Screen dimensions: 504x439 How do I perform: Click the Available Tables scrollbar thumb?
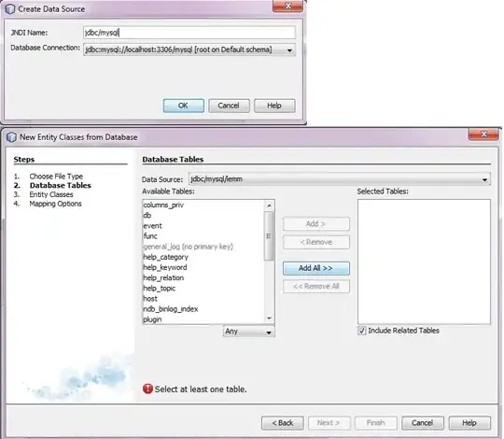pos(269,235)
